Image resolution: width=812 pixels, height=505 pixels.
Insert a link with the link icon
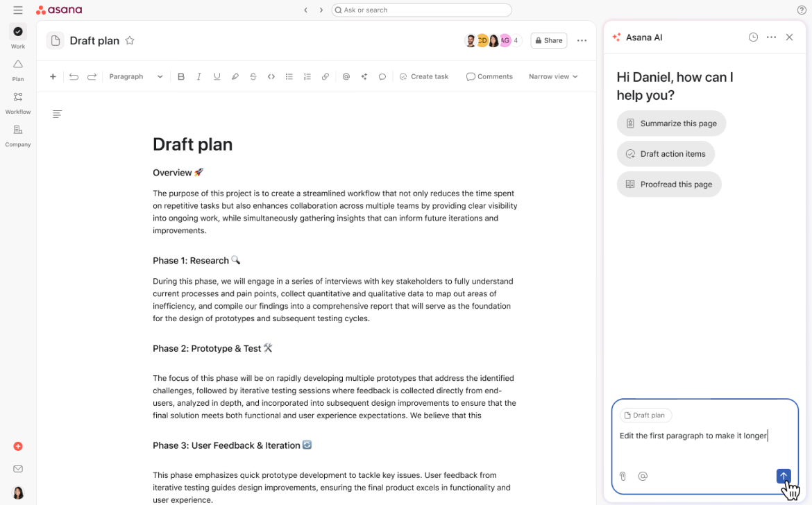325,76
